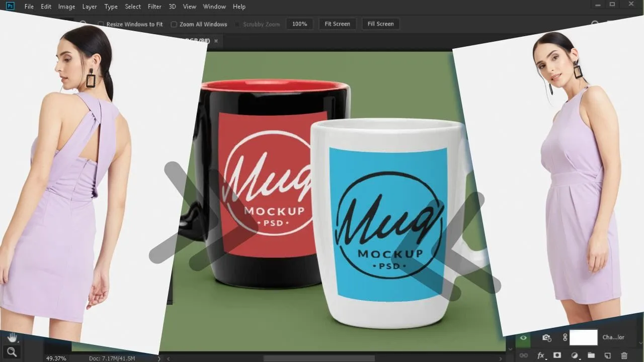Screen dimensions: 644x362
Task: Enable Zoom All Windows checkbox
Action: (x=174, y=24)
